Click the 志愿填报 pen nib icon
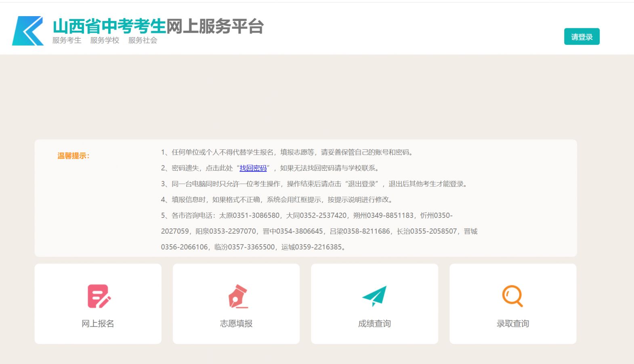This screenshot has height=364, width=634. pos(238,296)
